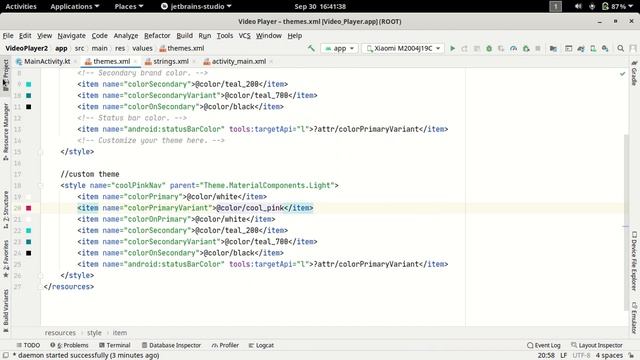Image resolution: width=640 pixels, height=360 pixels.
Task: Open the jetbrains-studio app menu in top bar
Action: coord(196,6)
